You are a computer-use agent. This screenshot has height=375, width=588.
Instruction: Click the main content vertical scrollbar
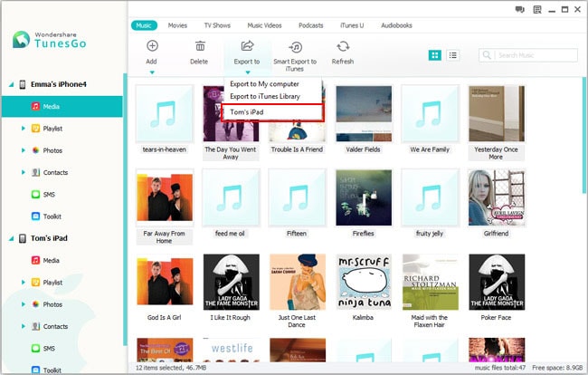click(583, 135)
